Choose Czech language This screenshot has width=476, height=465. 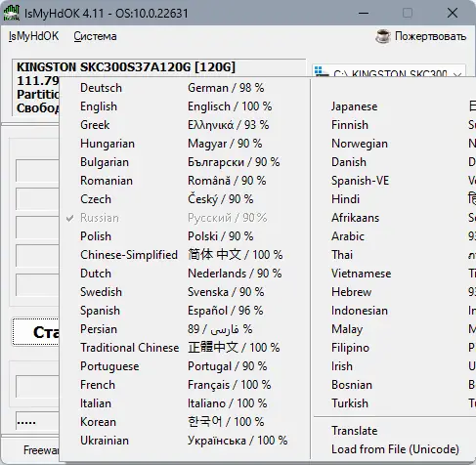(185, 199)
